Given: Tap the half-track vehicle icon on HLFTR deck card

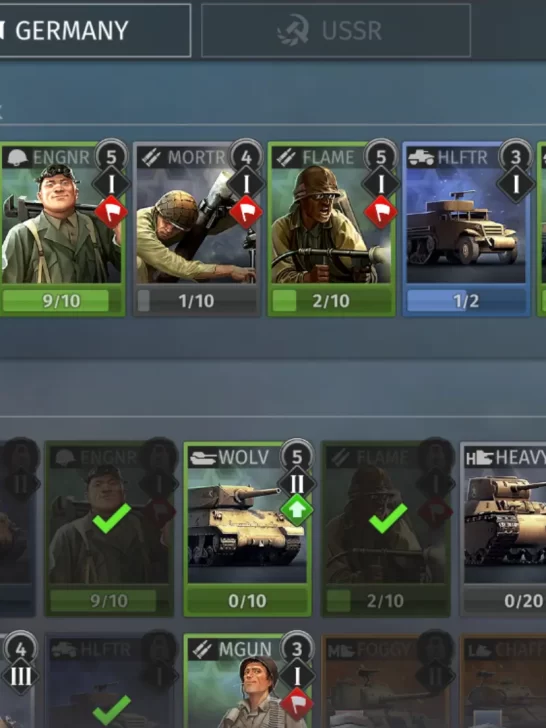Looking at the screenshot, I should [421, 158].
